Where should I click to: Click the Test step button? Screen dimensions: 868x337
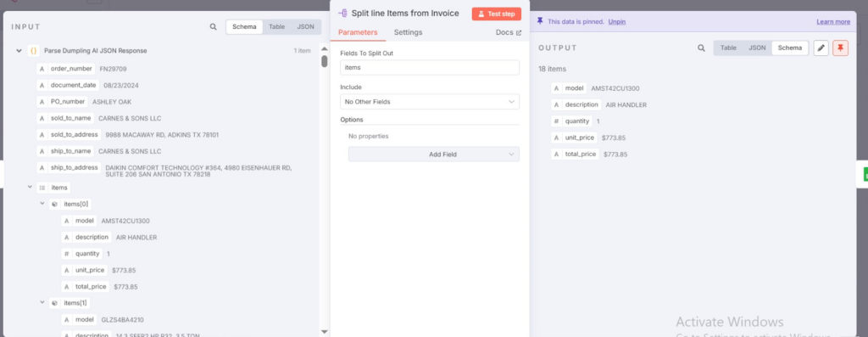[497, 14]
